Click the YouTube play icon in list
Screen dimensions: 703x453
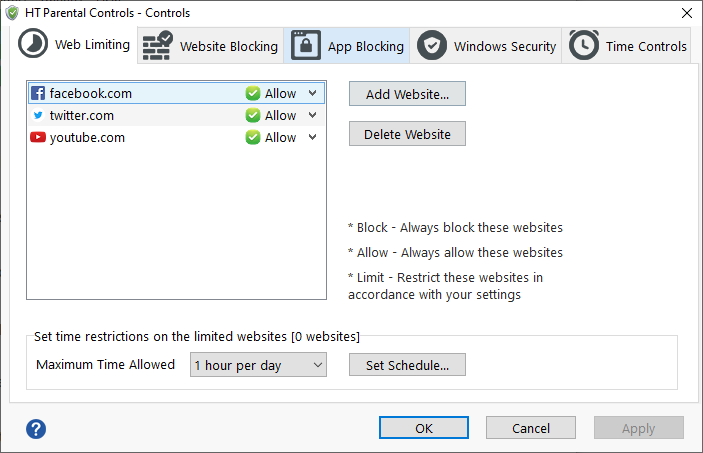pos(38,137)
